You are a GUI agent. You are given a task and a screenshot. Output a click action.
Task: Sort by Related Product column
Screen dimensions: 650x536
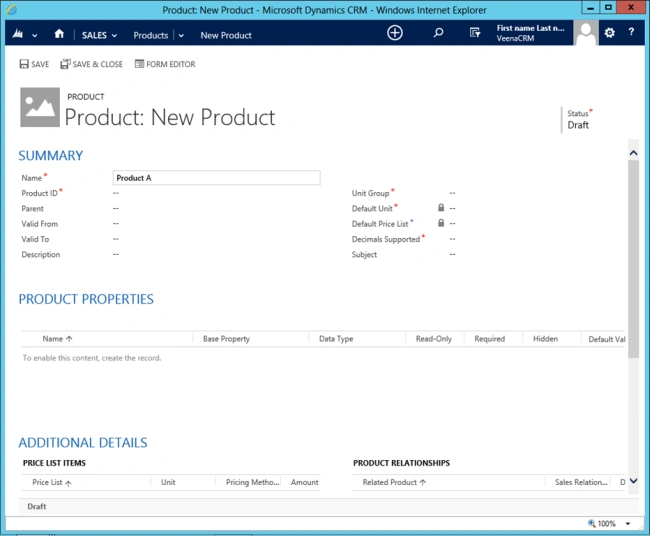coord(394,482)
